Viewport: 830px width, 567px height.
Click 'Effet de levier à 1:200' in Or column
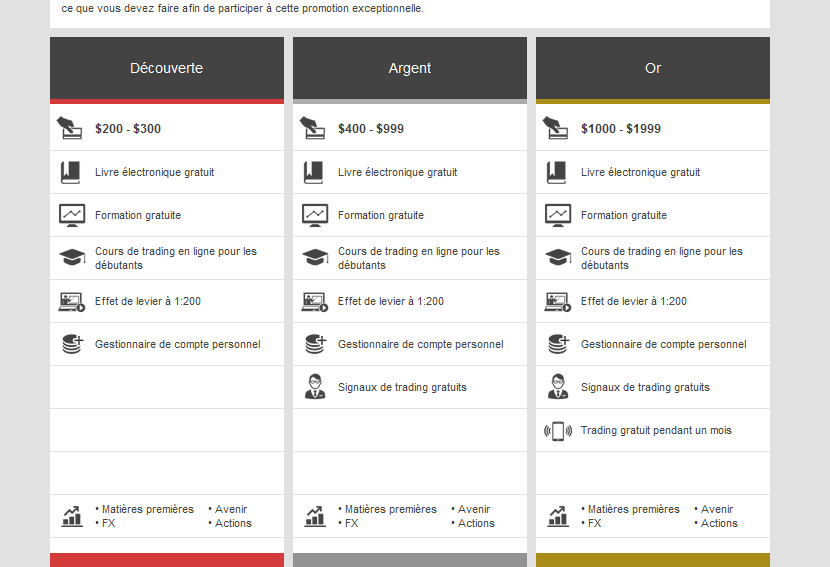tap(634, 301)
